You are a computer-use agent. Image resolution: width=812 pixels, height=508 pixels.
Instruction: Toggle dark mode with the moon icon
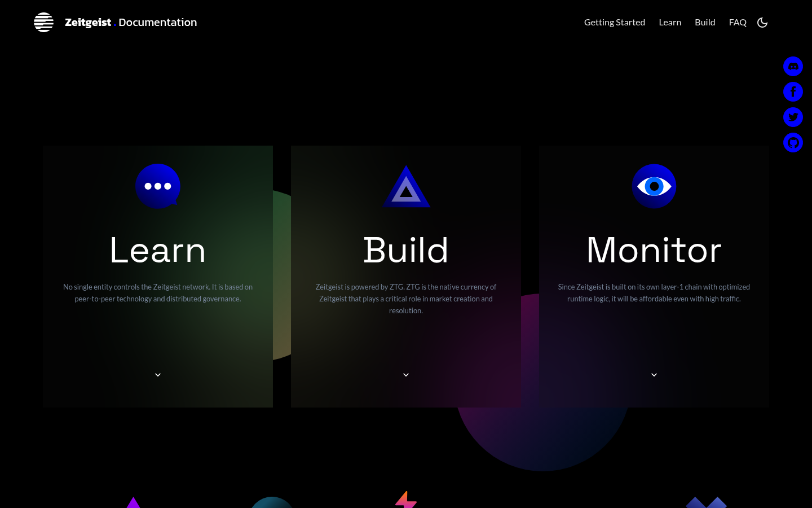coord(762,23)
